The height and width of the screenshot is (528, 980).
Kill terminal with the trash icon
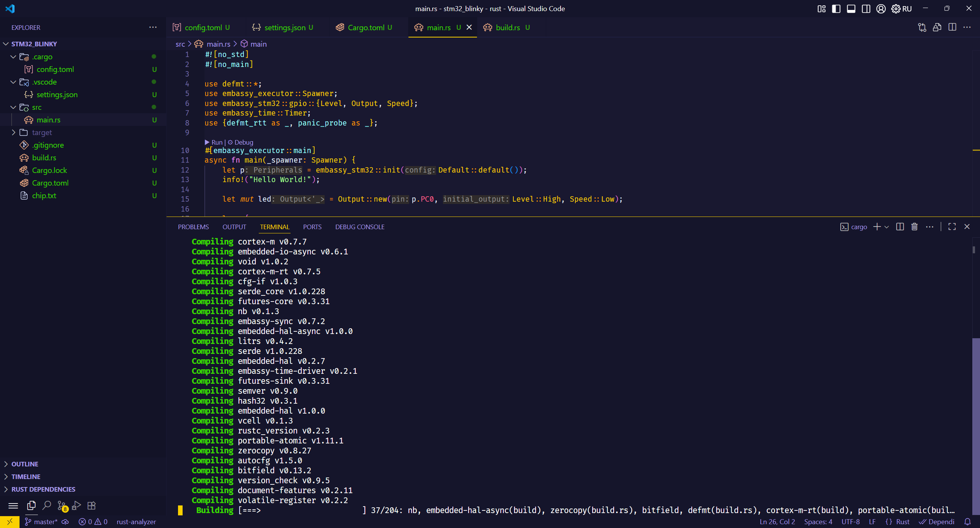tap(915, 227)
